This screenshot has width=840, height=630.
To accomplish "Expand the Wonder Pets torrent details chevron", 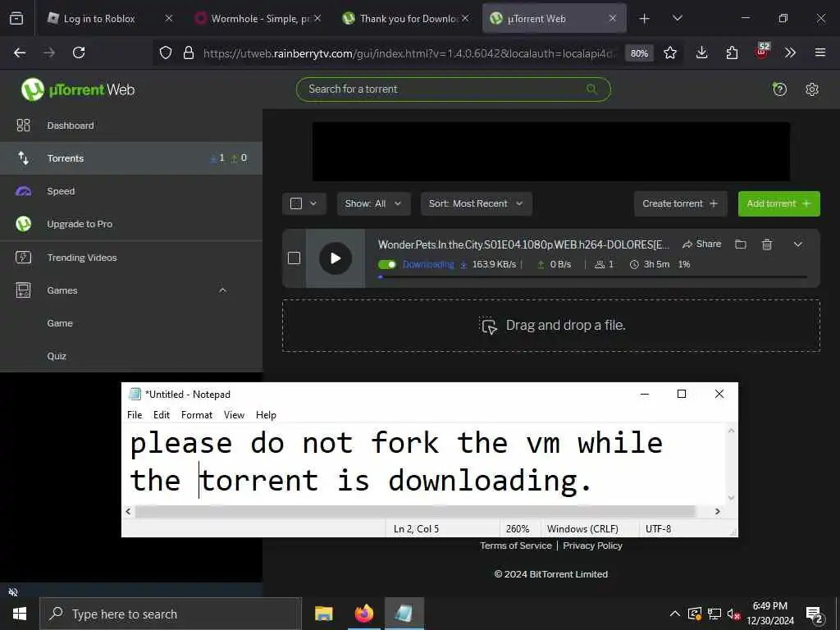I will click(x=797, y=244).
